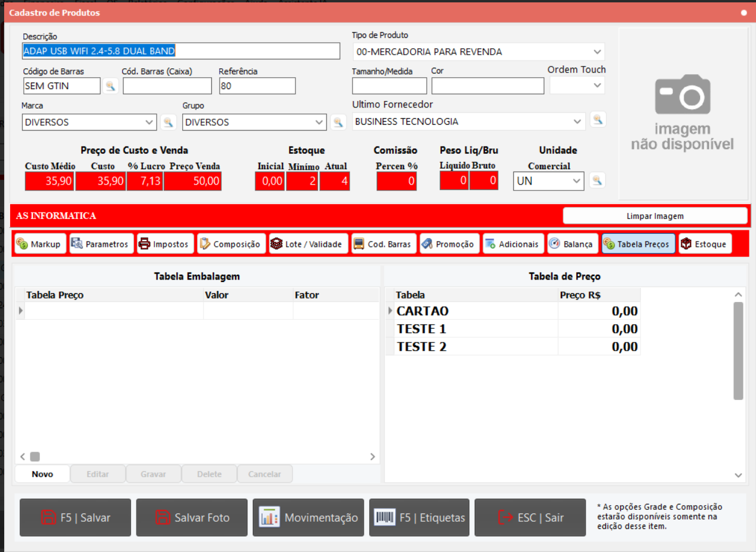Click the Descrição text field

181,51
